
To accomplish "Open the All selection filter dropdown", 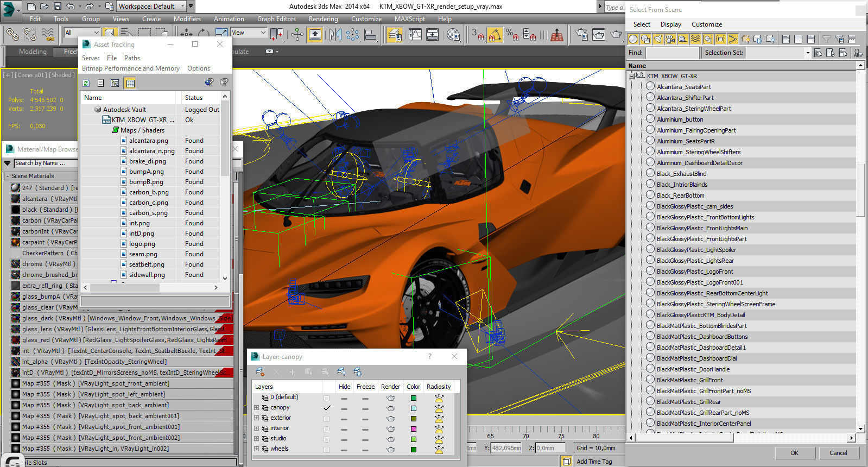I will tap(83, 33).
